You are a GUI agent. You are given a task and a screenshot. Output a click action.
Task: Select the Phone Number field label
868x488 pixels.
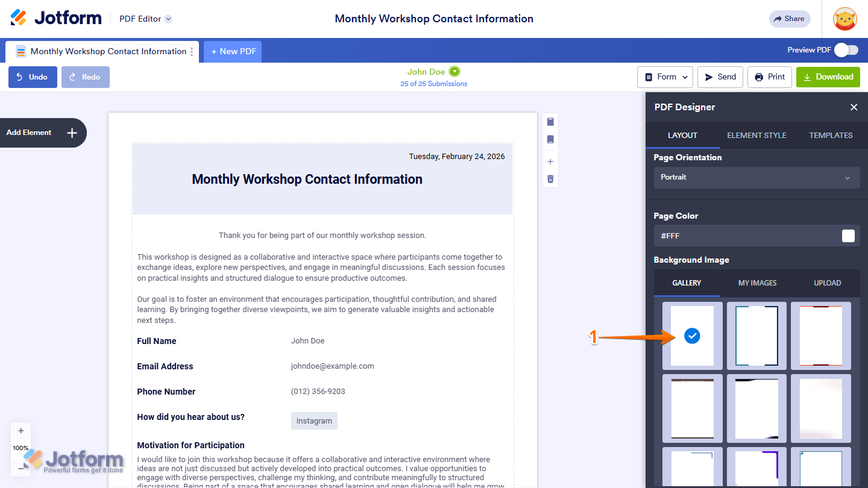tap(166, 392)
